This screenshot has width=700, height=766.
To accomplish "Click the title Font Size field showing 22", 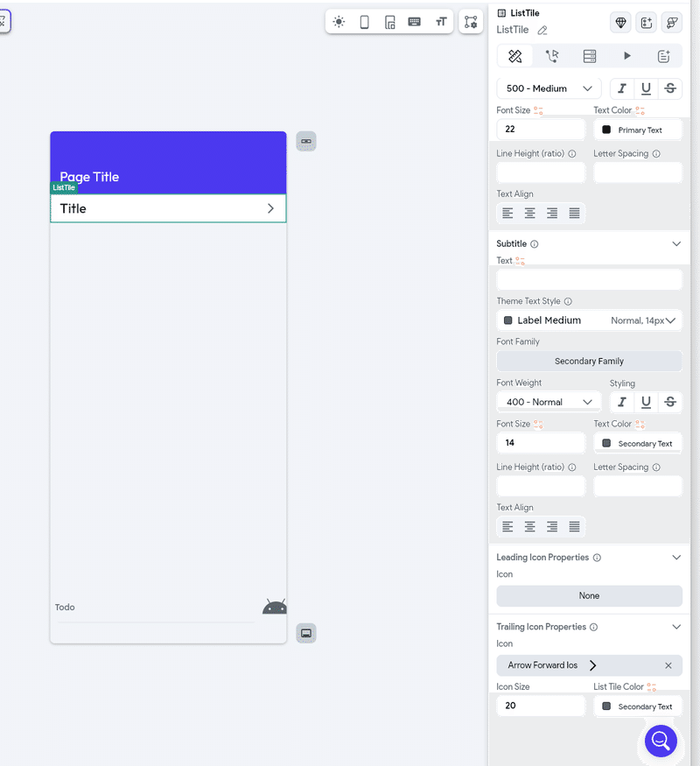I will [541, 129].
